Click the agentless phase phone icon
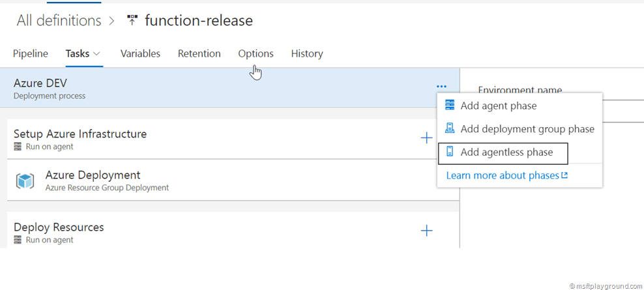This screenshot has height=290, width=644. [450, 152]
